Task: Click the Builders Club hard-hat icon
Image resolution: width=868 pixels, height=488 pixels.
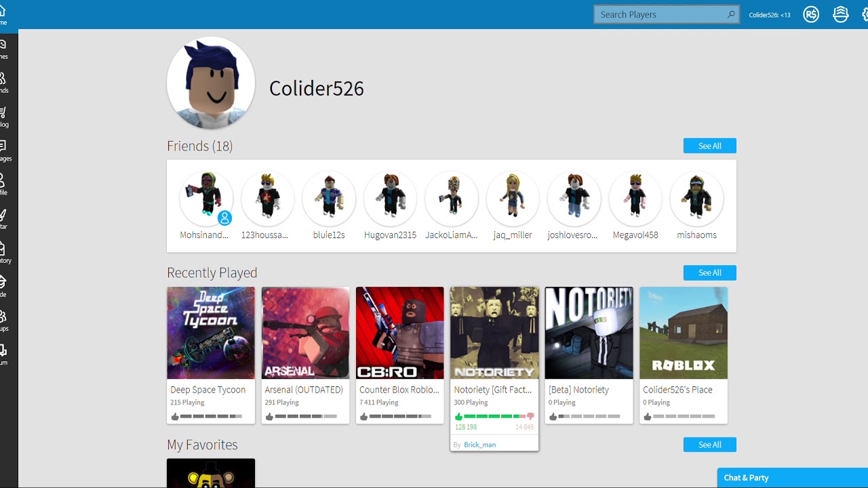Action: point(841,14)
